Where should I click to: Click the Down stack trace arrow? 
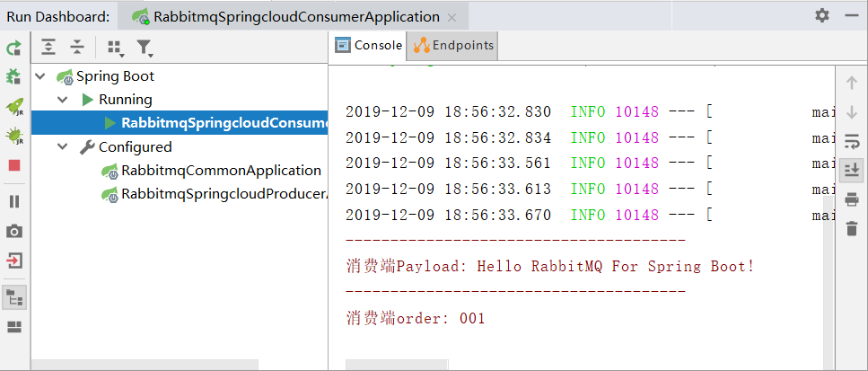click(x=852, y=112)
